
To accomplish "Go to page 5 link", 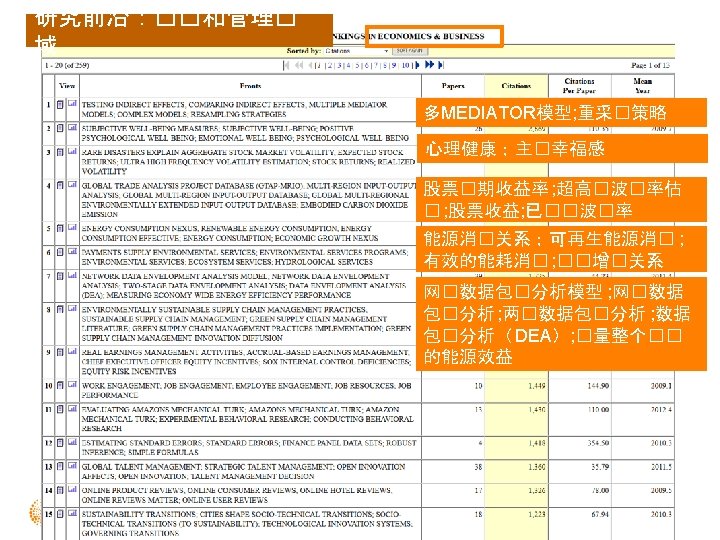I will [x=357, y=66].
